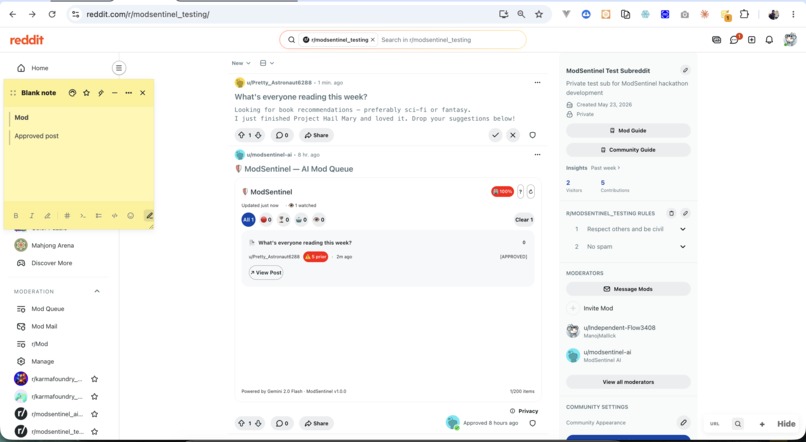Reload the page with the browser refresh icon
Viewport: 806px width, 442px height.
click(52, 14)
